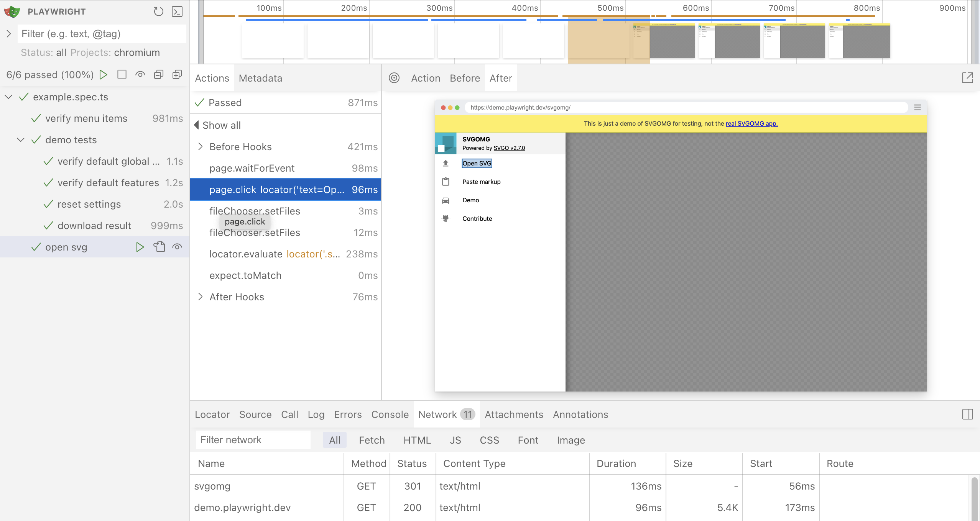Screen dimensions: 980x521
Task: Click car icon beside Demo
Action: click(446, 200)
